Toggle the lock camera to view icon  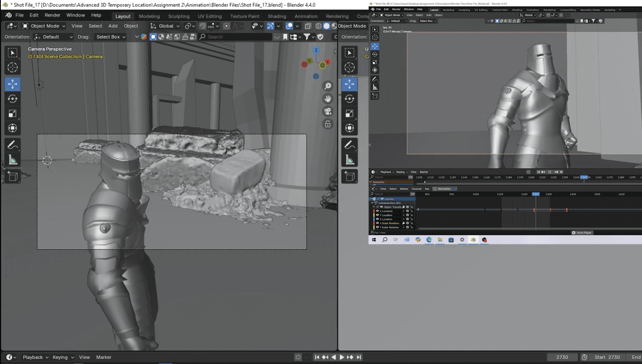(x=328, y=124)
